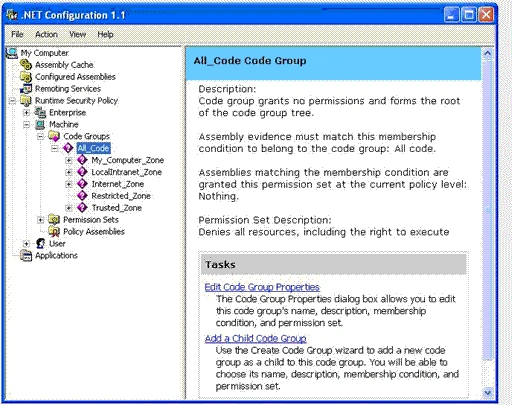Collapse the Machine node
Viewport: 512px width, 405px height.
pos(26,125)
